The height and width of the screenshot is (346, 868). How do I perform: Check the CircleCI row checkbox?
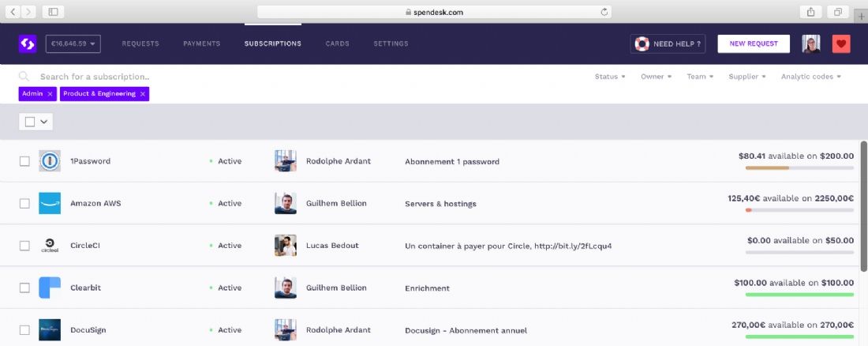pos(24,245)
